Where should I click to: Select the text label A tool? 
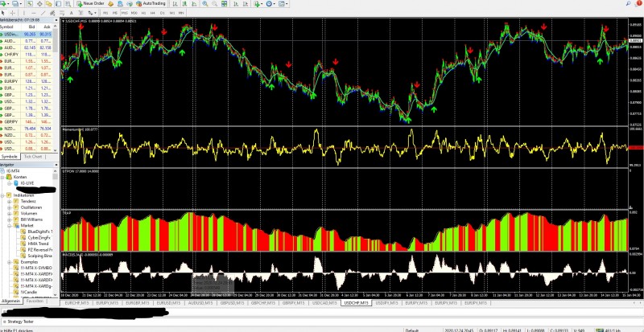pos(72,13)
